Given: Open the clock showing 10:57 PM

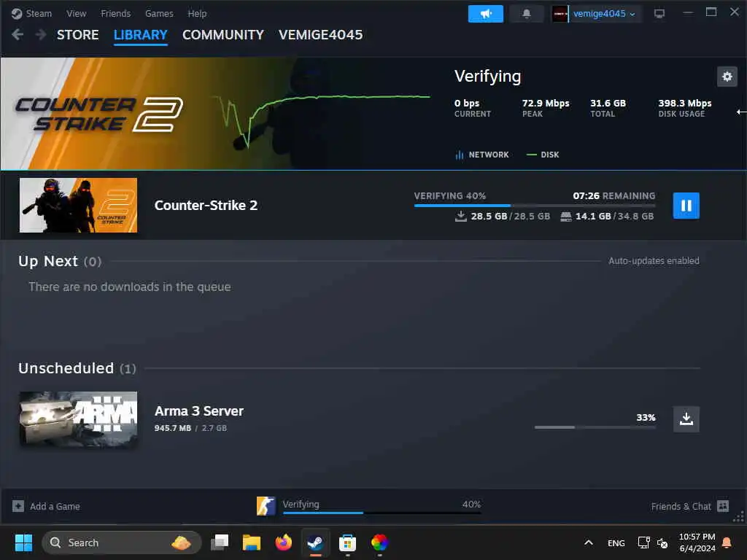Looking at the screenshot, I should tap(697, 542).
